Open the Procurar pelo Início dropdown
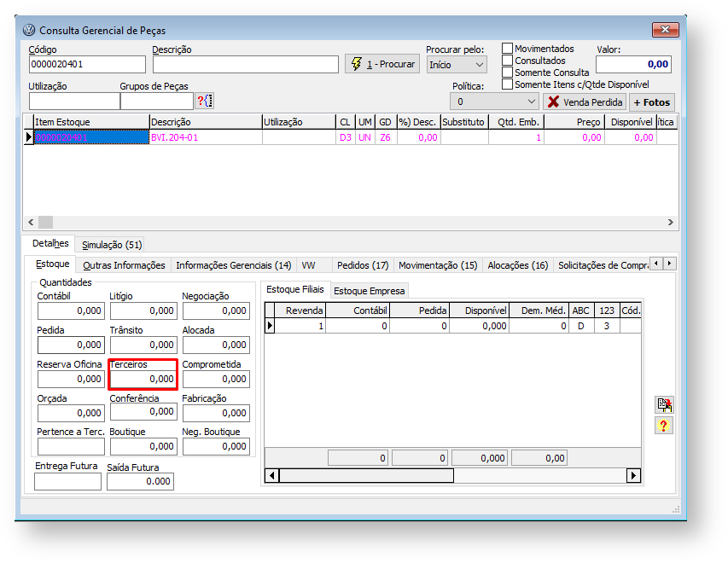 [x=457, y=65]
